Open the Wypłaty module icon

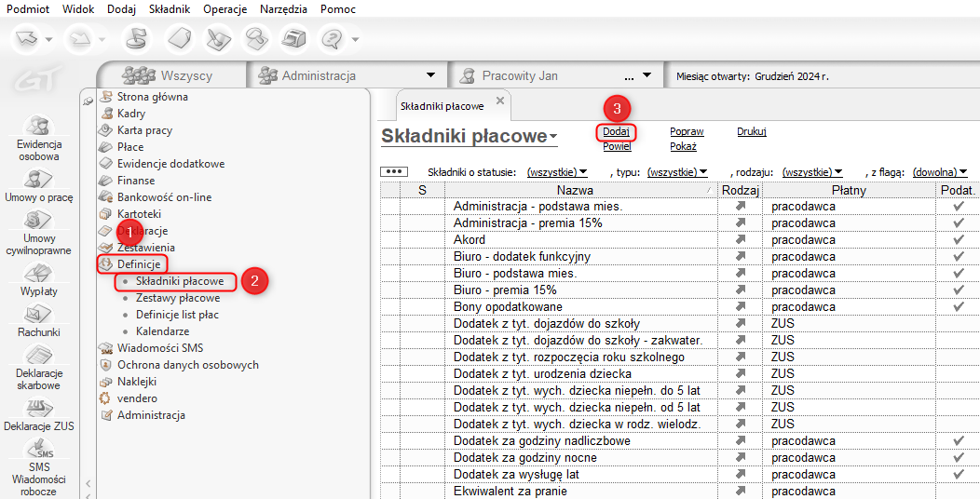pos(39,274)
